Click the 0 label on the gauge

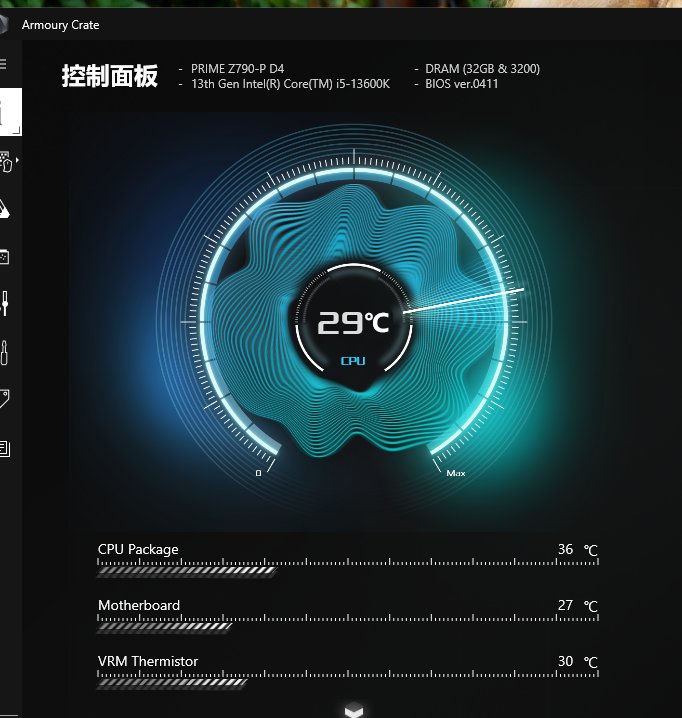pos(258,473)
